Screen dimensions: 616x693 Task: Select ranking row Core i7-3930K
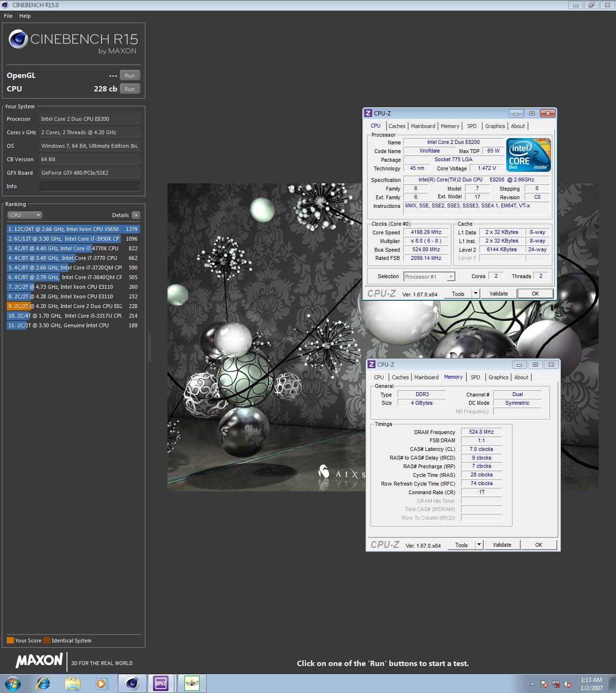click(x=73, y=239)
